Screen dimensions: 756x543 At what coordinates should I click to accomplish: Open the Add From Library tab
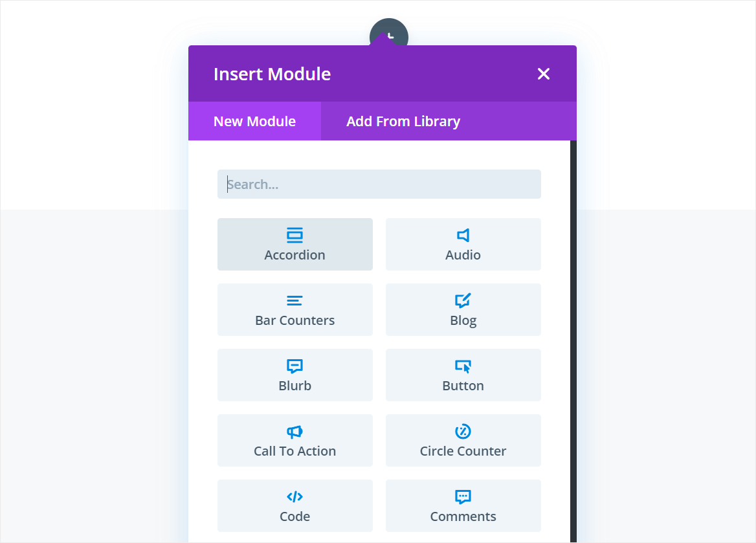pos(403,121)
